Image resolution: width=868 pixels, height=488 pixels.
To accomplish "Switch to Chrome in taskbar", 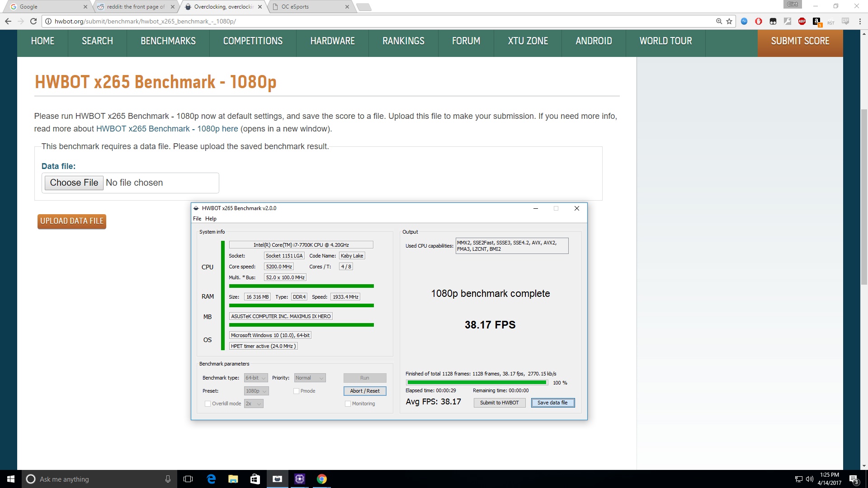I will [321, 479].
